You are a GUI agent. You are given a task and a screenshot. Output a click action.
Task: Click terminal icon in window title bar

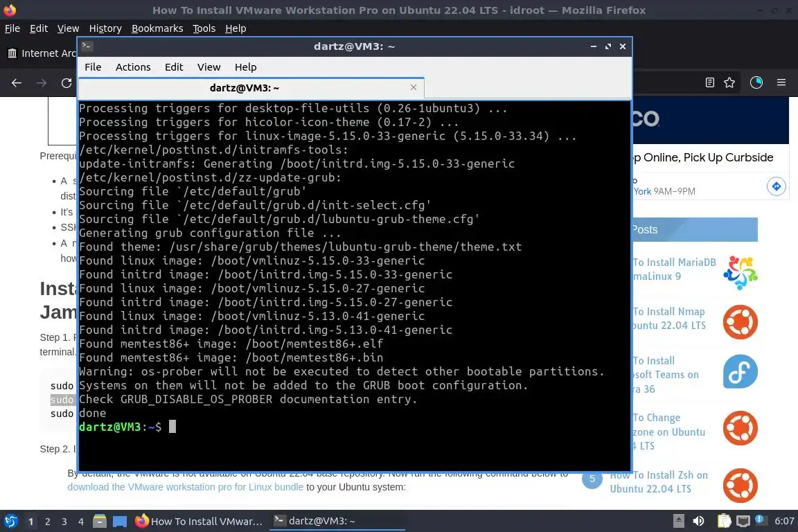pyautogui.click(x=87, y=46)
